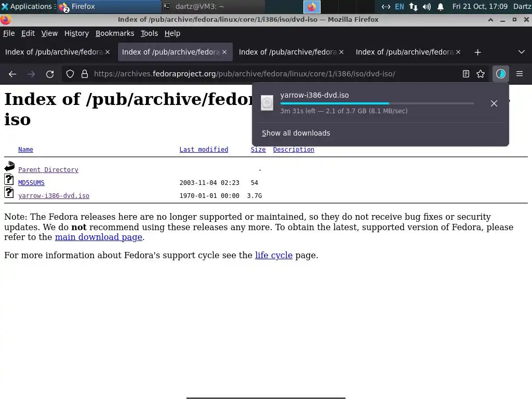Screen dimensions: 532x399
Task: Open the History menu
Action: tap(77, 33)
